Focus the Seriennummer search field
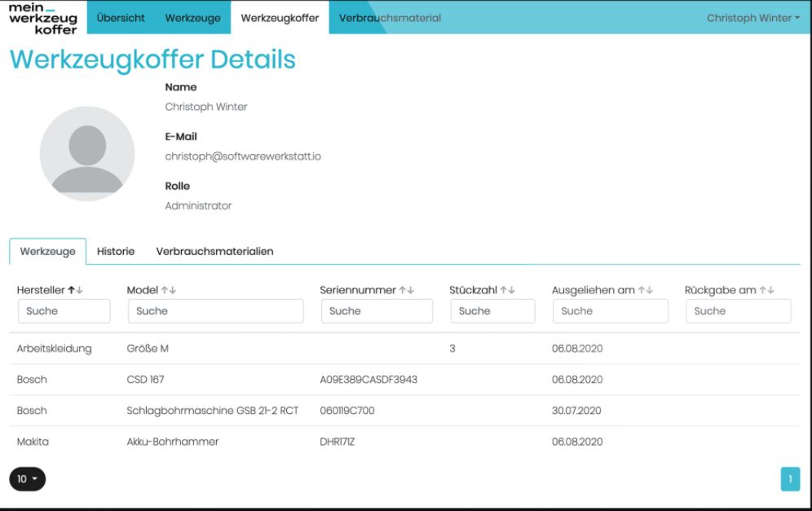The width and height of the screenshot is (812, 511). (x=377, y=311)
